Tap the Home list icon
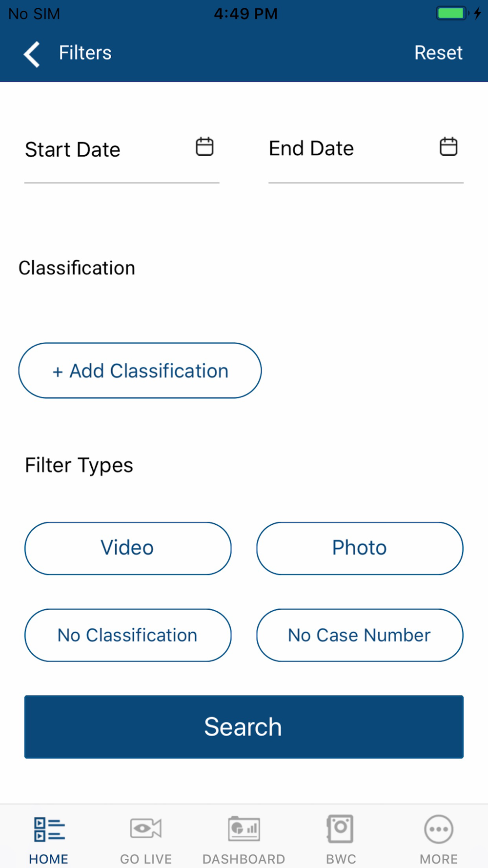Image resolution: width=488 pixels, height=868 pixels. (49, 829)
